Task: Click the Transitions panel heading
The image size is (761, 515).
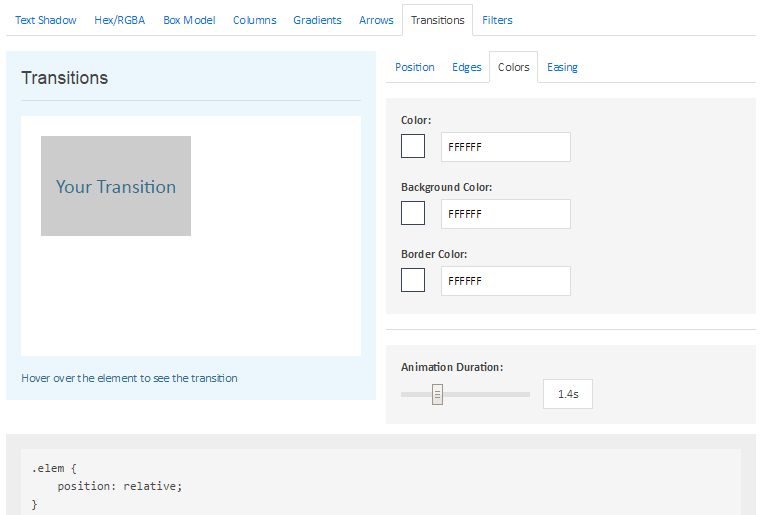Action: click(x=65, y=78)
